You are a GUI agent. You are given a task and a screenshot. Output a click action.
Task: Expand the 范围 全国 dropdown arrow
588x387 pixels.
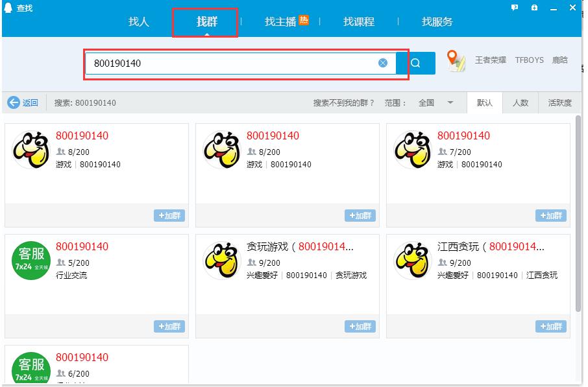(x=450, y=102)
